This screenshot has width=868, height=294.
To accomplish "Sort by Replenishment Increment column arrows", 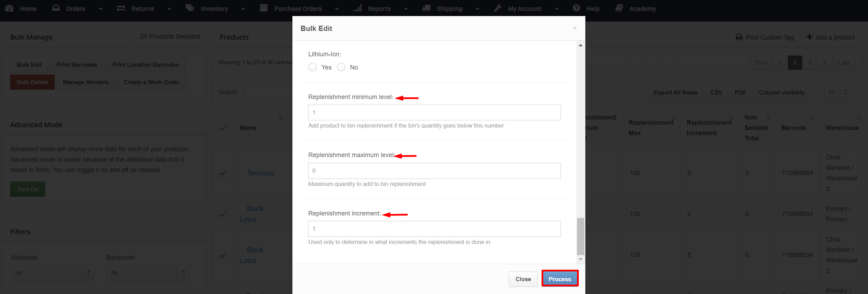I will coord(731,117).
